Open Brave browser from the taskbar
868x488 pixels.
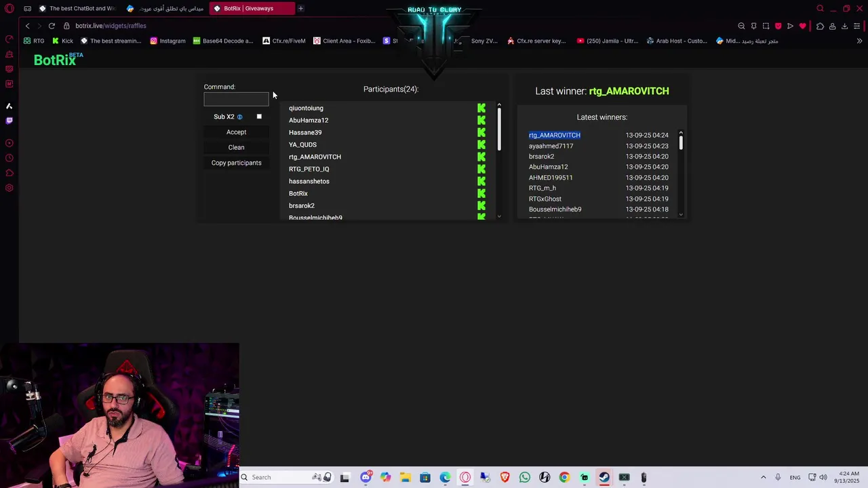[505, 477]
